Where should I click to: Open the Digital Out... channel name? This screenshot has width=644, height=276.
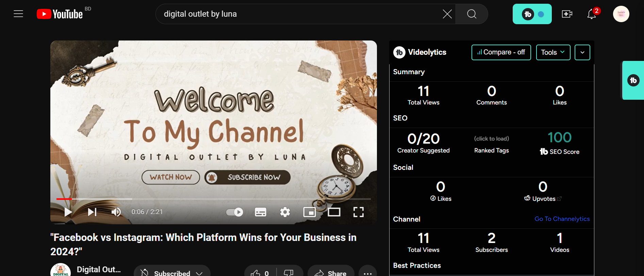99,270
